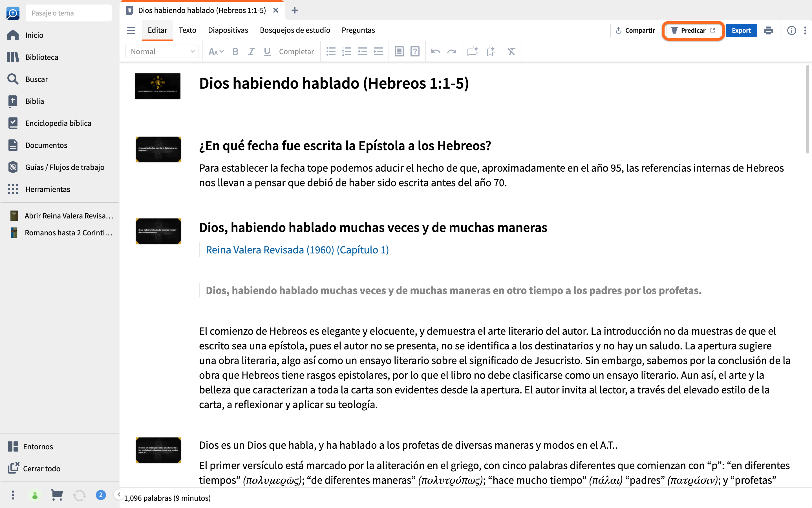The width and height of the screenshot is (812, 508).
Task: Decrease indent of paragraph
Action: 362,51
